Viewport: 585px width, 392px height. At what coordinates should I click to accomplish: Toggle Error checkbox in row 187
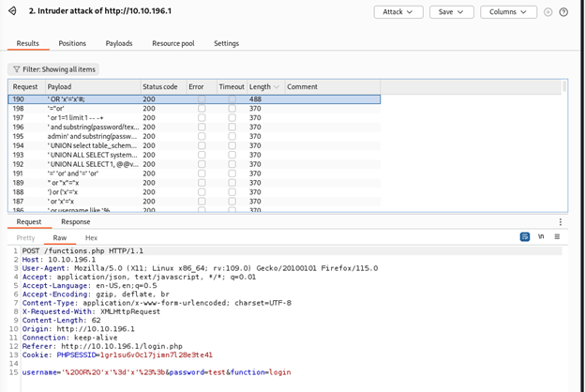202,202
